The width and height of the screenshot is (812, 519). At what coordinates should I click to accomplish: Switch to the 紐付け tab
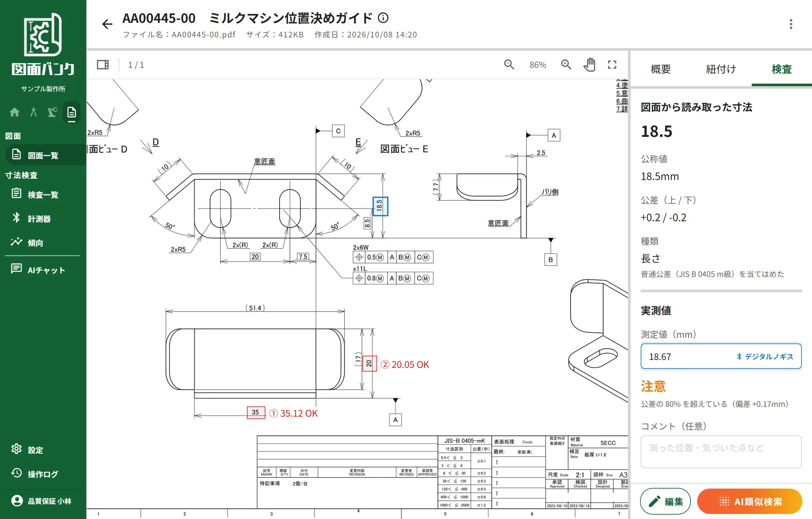tap(721, 69)
